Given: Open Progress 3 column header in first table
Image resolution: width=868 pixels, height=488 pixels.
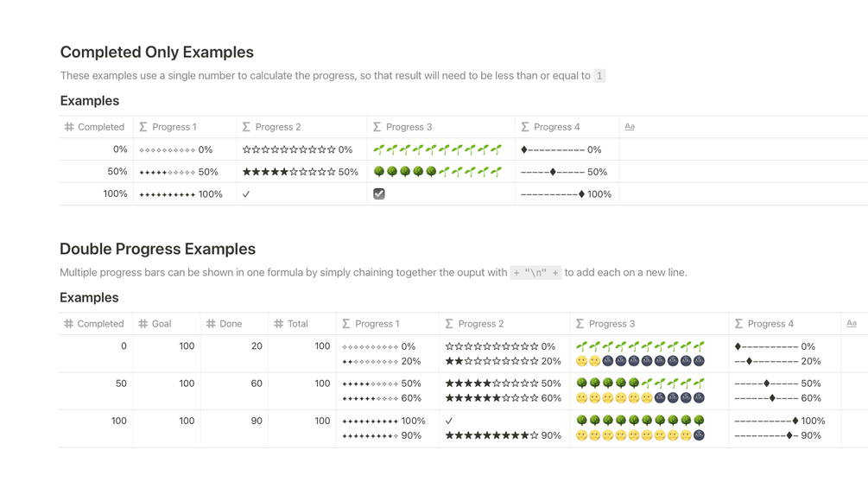Looking at the screenshot, I should [x=409, y=127].
